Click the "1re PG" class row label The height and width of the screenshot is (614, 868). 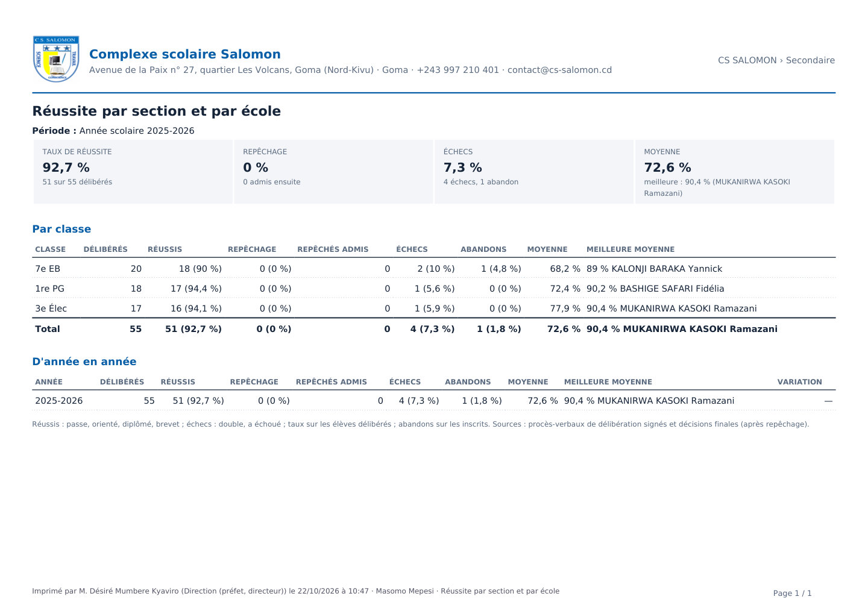49,289
